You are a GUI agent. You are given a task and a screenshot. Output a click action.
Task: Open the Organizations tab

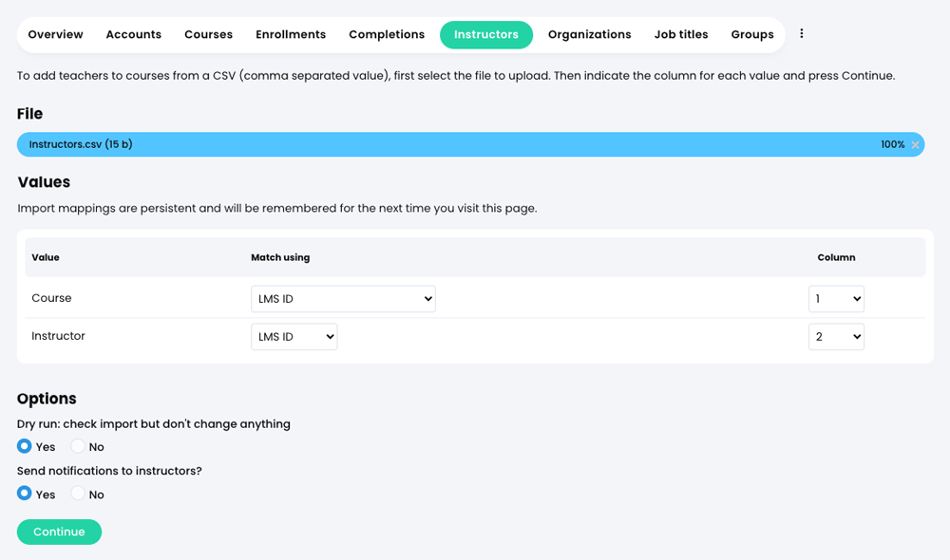tap(589, 33)
